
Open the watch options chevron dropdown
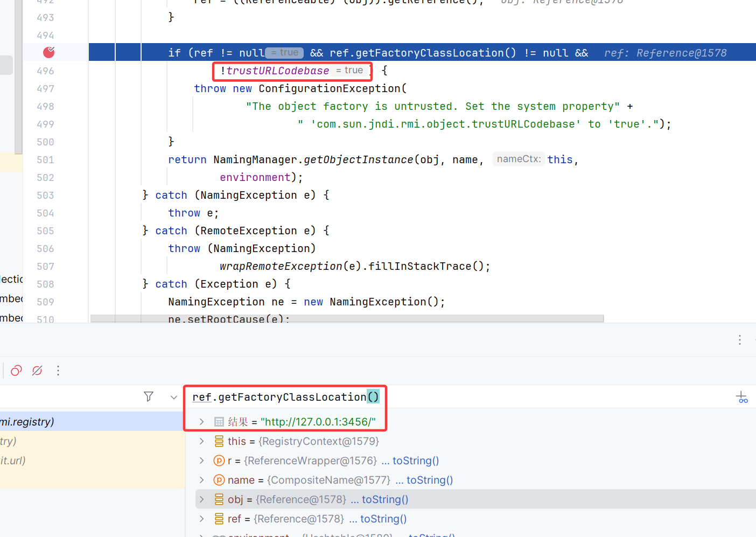pyautogui.click(x=173, y=396)
